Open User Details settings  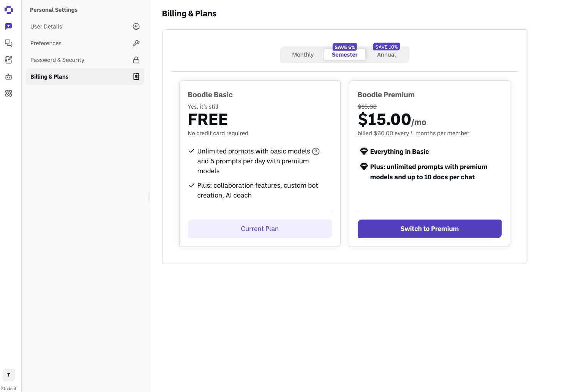click(x=85, y=27)
